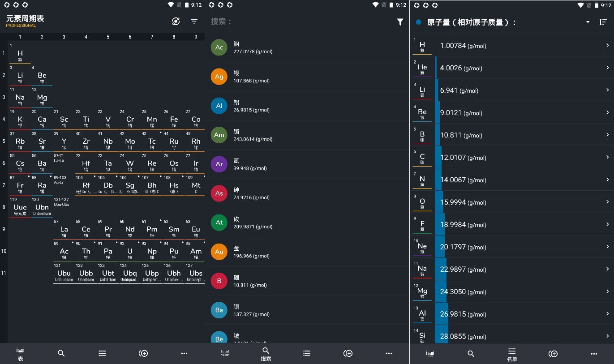
Task: Tap battery icon in right panel status bar
Action: 596,5
